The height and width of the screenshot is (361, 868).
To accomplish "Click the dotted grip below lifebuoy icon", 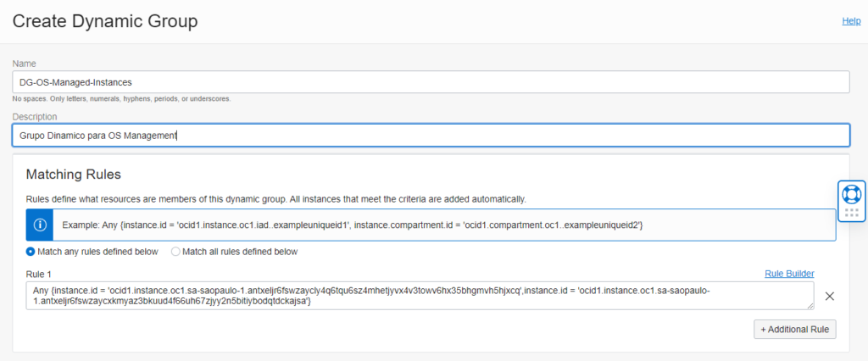I will click(851, 213).
